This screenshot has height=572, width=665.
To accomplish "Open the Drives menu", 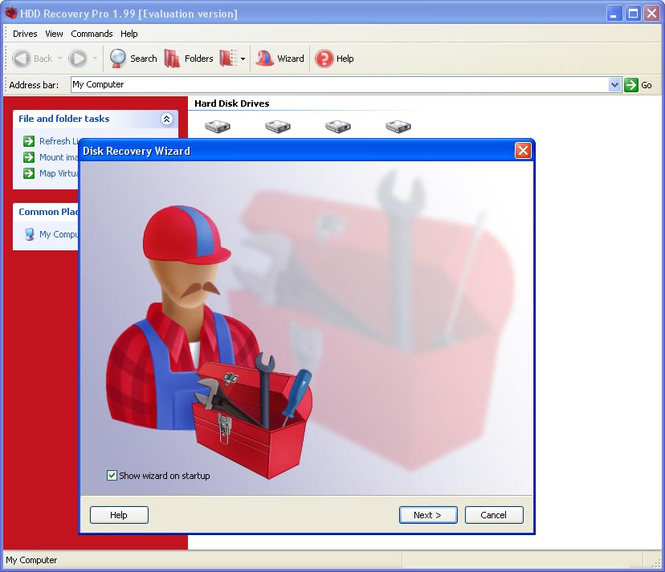I will [x=25, y=34].
